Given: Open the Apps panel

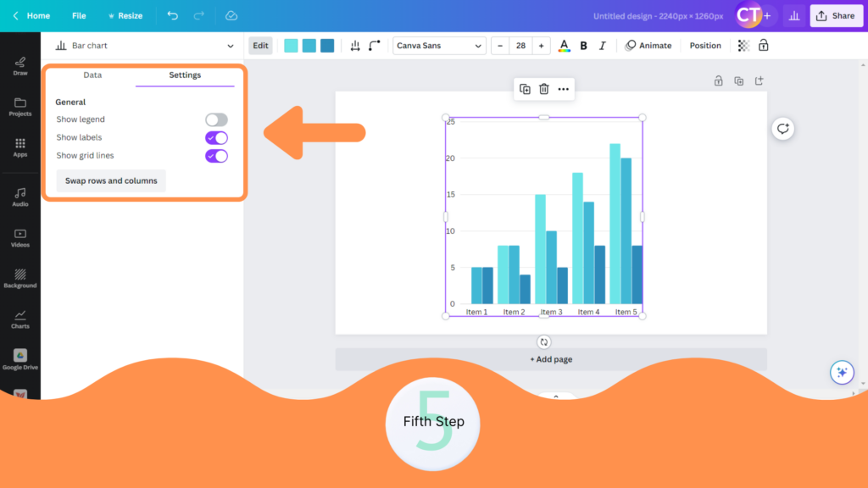Looking at the screenshot, I should pos(20,147).
